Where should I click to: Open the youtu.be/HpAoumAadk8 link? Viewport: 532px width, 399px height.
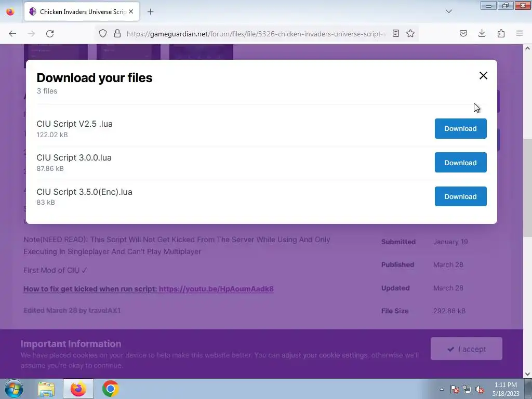point(216,289)
